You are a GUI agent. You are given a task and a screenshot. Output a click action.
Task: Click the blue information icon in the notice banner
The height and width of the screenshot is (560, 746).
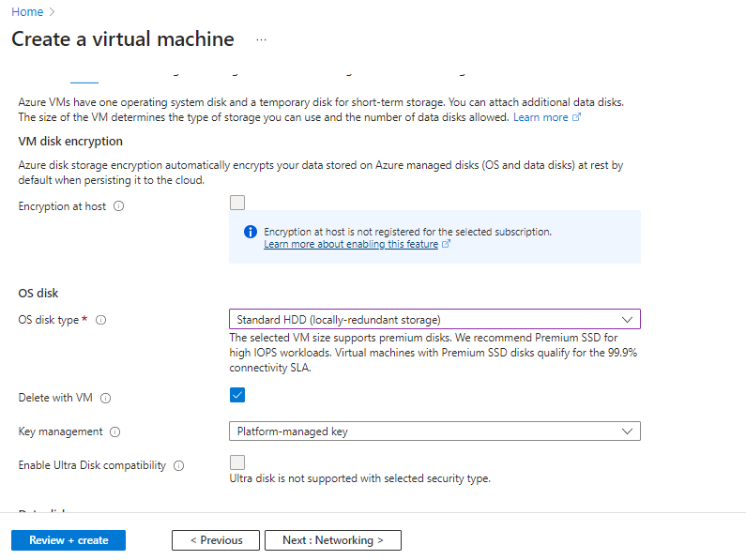point(251,232)
